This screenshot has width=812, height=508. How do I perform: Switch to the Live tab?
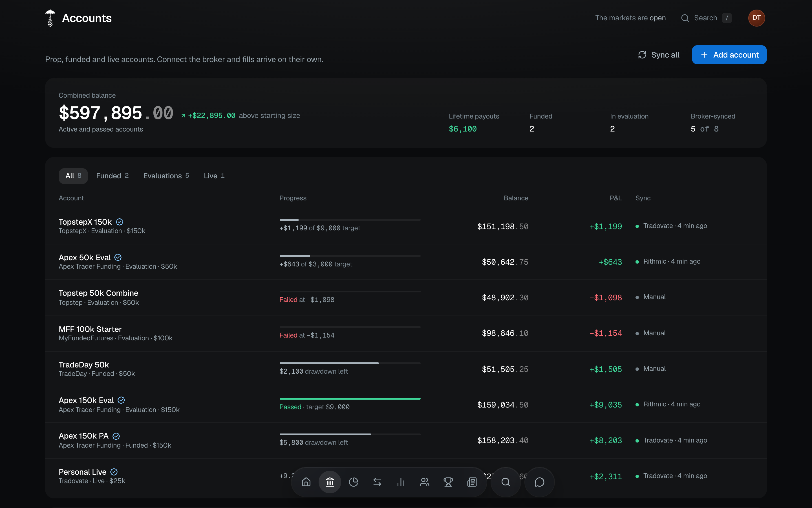point(214,176)
